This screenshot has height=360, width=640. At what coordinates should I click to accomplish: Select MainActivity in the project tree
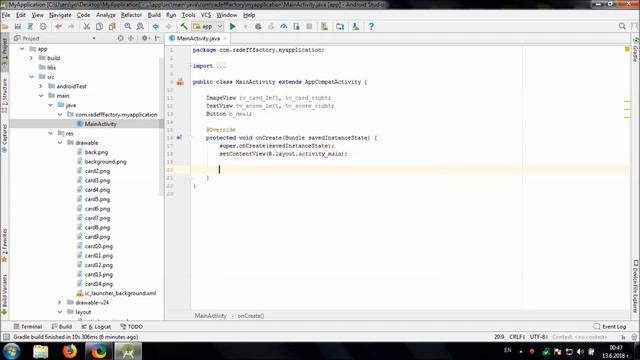100,124
